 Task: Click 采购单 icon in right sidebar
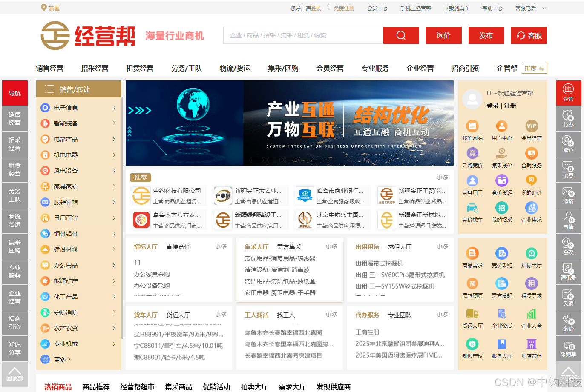[x=568, y=348]
